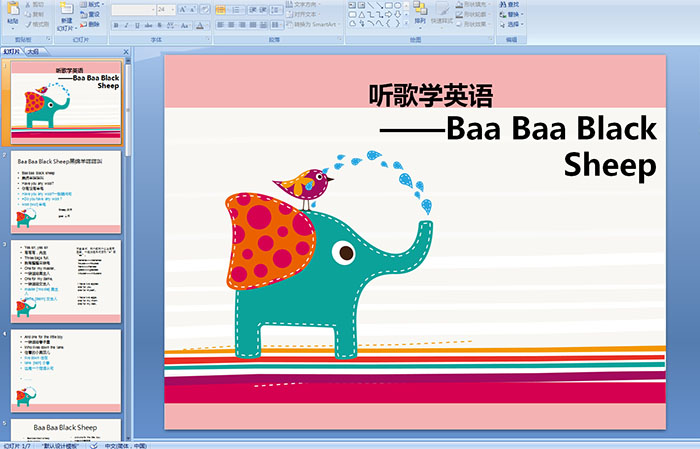700x449 pixels.
Task: Select the Oval shape in the gallery
Action: [397, 5]
